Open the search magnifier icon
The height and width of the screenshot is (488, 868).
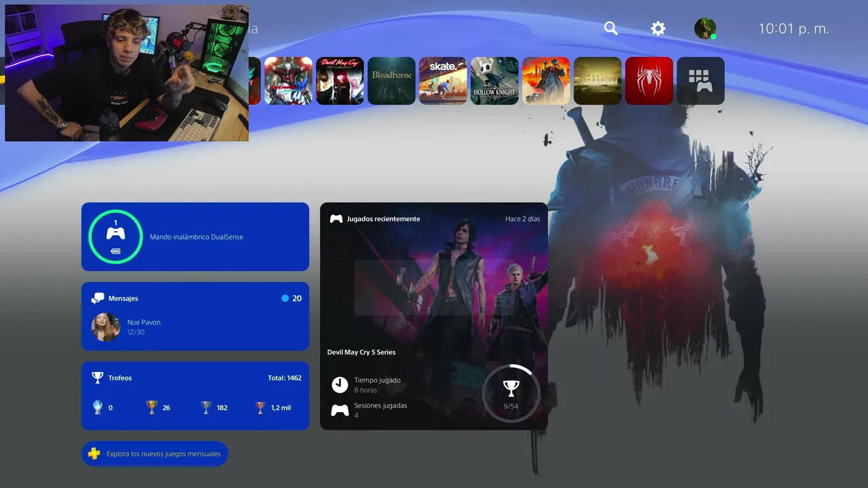click(611, 28)
